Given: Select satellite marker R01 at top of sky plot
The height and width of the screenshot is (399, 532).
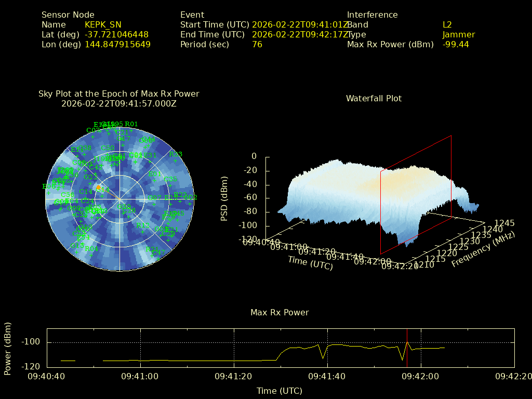Looking at the screenshot, I should point(131,124).
